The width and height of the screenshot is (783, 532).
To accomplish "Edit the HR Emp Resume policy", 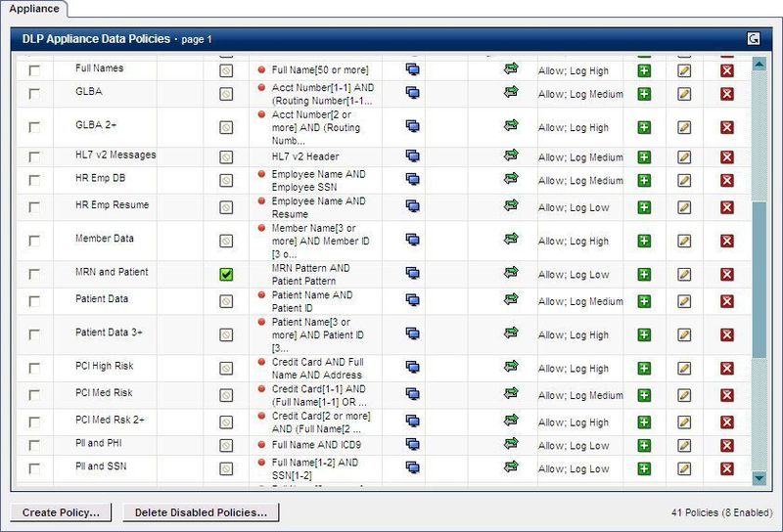I will click(x=684, y=207).
